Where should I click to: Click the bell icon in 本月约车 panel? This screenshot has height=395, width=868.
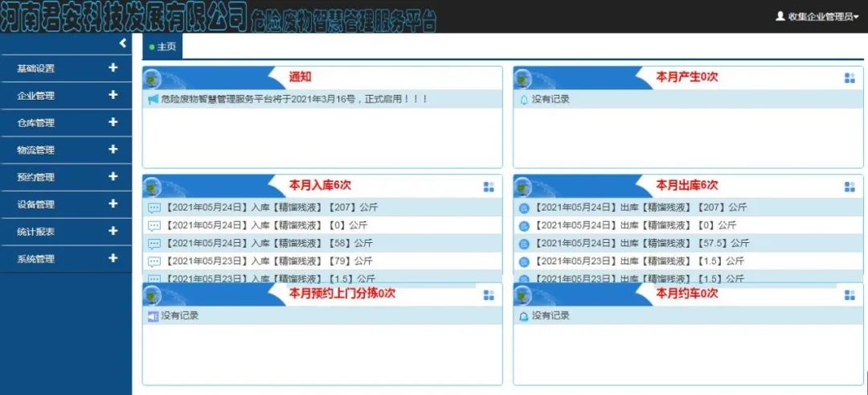click(524, 317)
